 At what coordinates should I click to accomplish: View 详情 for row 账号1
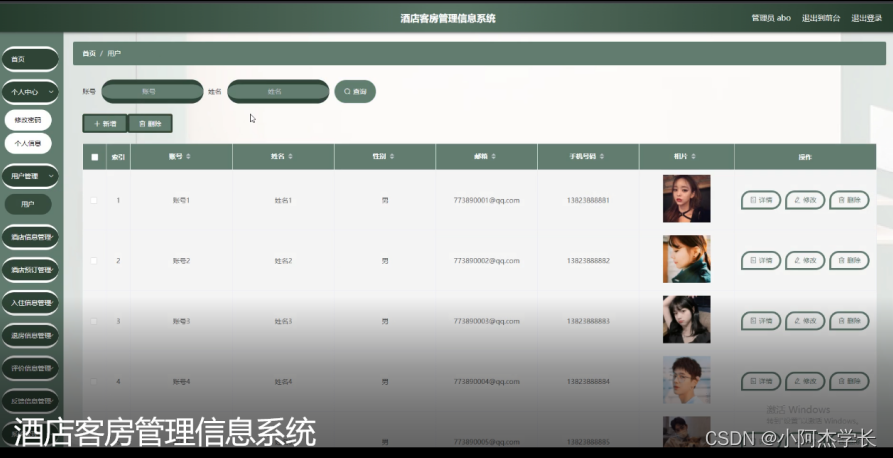[761, 201]
